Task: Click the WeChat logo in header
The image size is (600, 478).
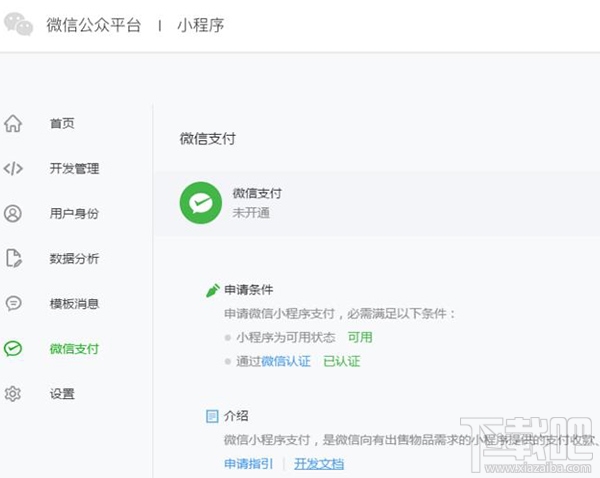Action: click(x=18, y=24)
